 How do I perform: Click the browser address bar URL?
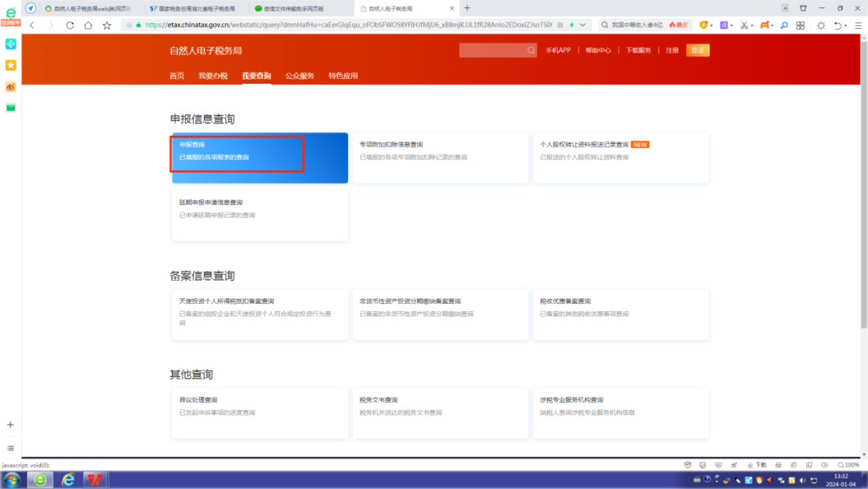pos(349,25)
